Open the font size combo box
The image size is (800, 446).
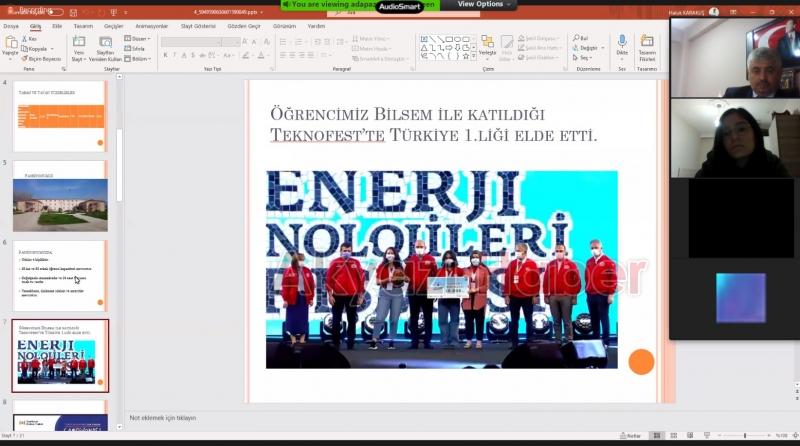point(231,42)
